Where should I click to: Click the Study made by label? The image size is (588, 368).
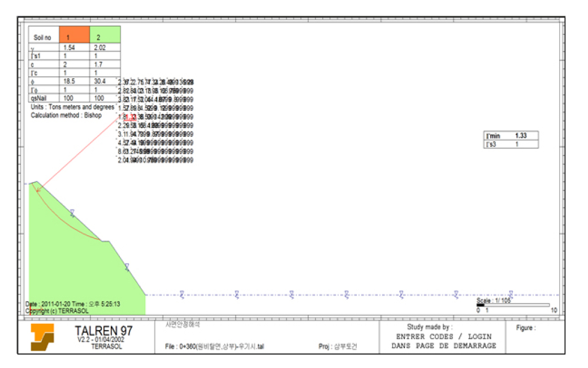[x=430, y=327]
